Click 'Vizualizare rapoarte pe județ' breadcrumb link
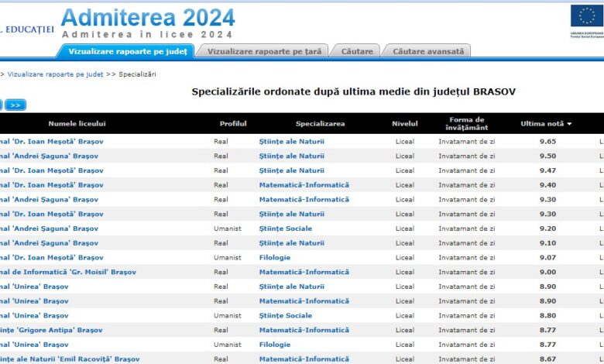The width and height of the screenshot is (604, 364). [x=55, y=74]
